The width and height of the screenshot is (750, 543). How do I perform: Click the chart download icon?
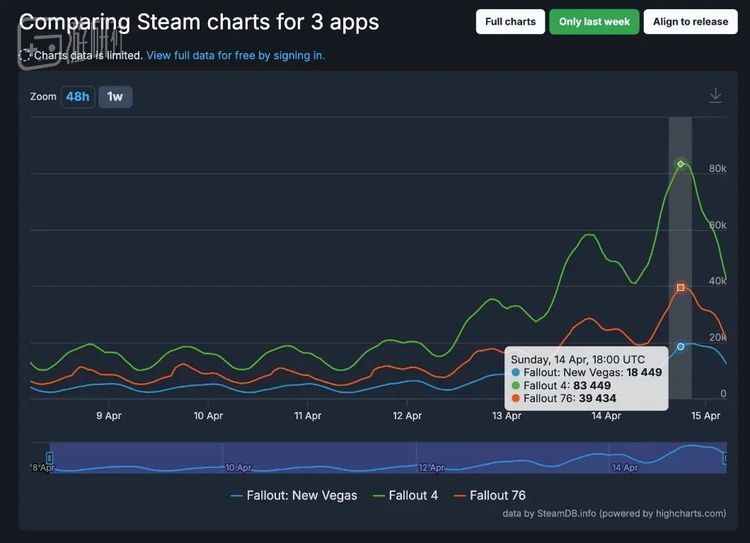(716, 95)
